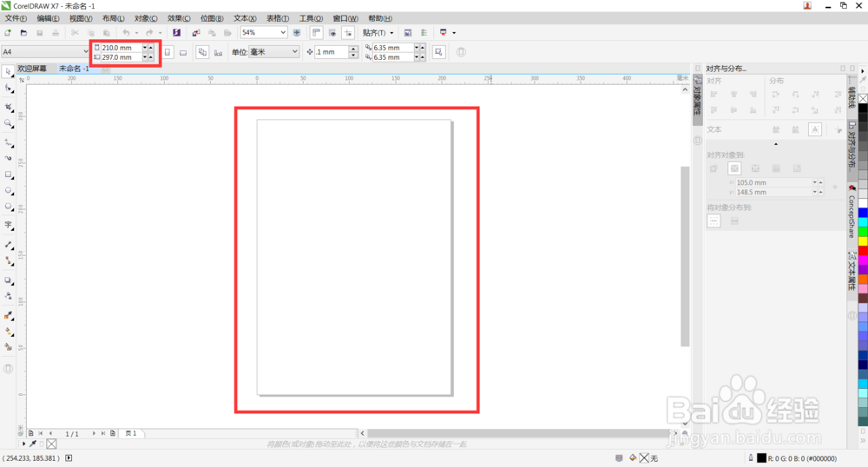Click the Import icon
This screenshot has width=868, height=467.
(x=196, y=33)
